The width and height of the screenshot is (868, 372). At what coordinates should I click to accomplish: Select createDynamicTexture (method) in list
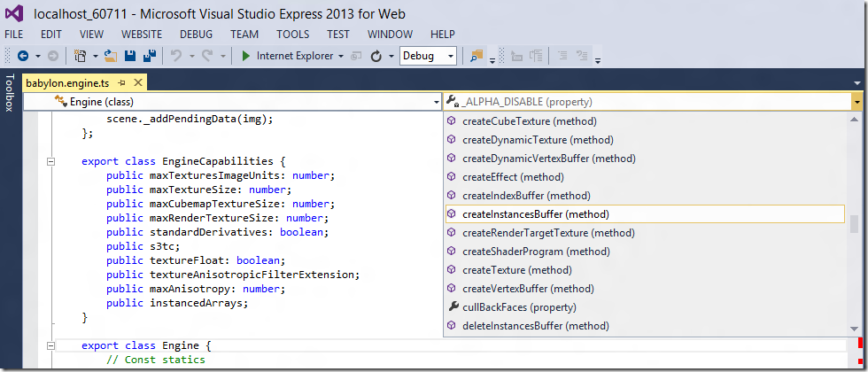pos(645,140)
